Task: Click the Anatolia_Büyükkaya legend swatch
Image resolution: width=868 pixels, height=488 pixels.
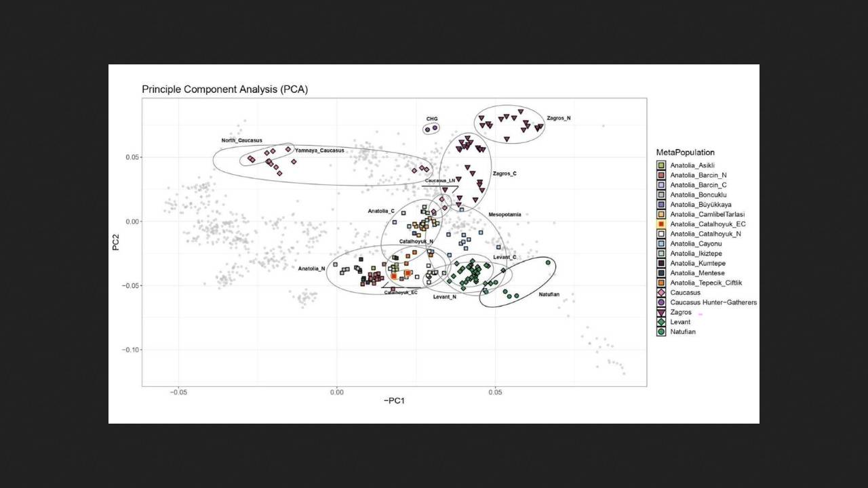Action: [661, 204]
